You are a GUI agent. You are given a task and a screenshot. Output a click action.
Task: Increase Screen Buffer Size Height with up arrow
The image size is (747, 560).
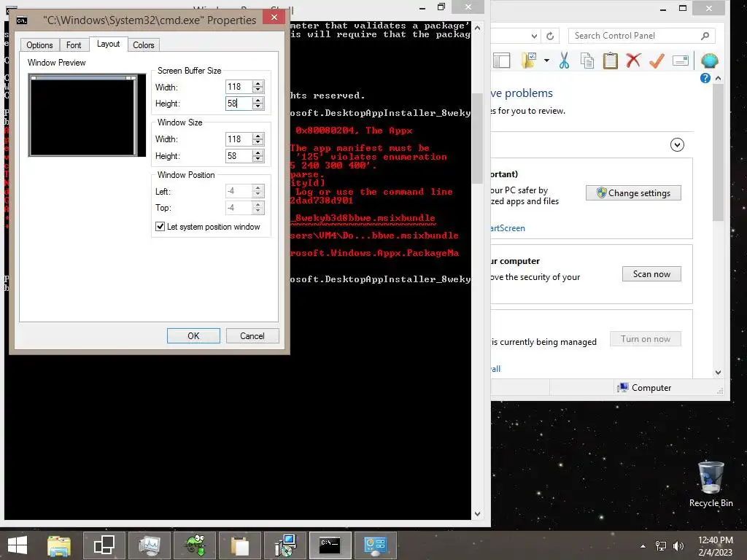click(258, 101)
